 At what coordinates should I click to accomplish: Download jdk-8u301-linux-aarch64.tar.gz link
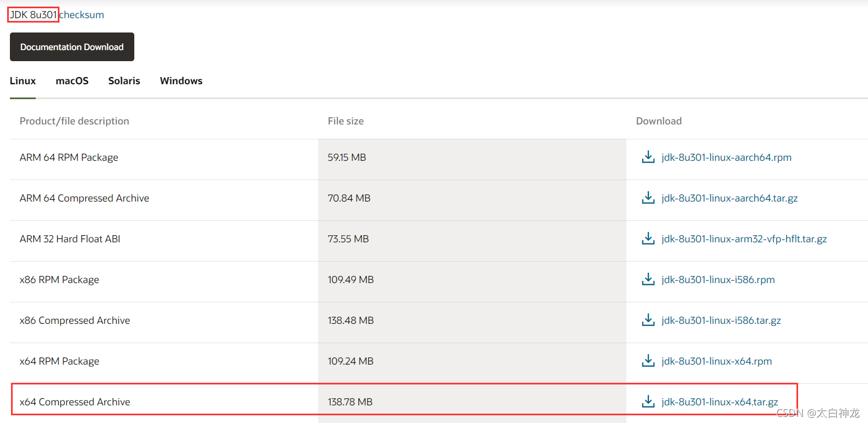pos(730,198)
